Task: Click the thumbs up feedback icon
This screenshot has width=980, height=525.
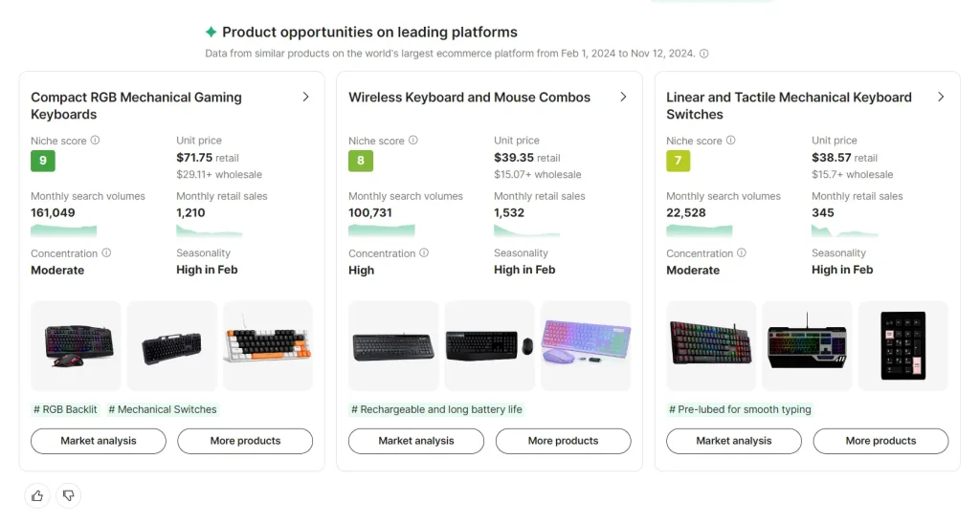Action: [37, 495]
